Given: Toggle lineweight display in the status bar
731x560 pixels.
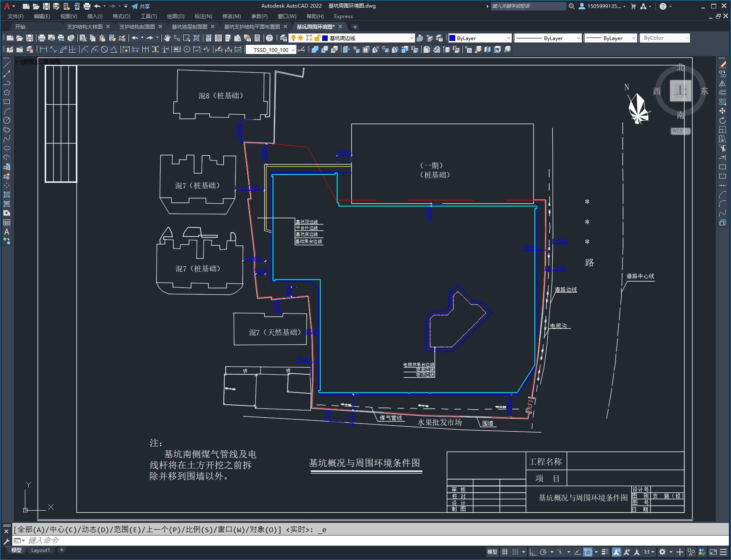Looking at the screenshot, I should coord(605,552).
